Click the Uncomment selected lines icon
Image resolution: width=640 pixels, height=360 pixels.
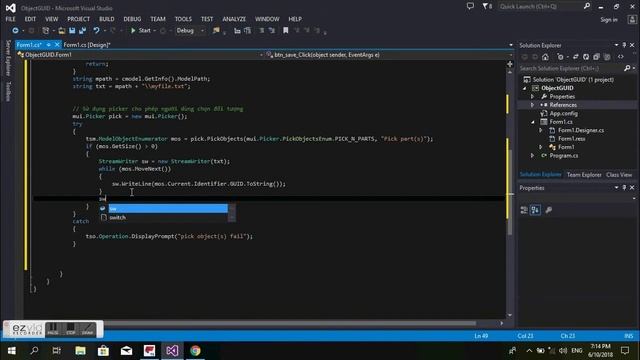click(x=271, y=31)
